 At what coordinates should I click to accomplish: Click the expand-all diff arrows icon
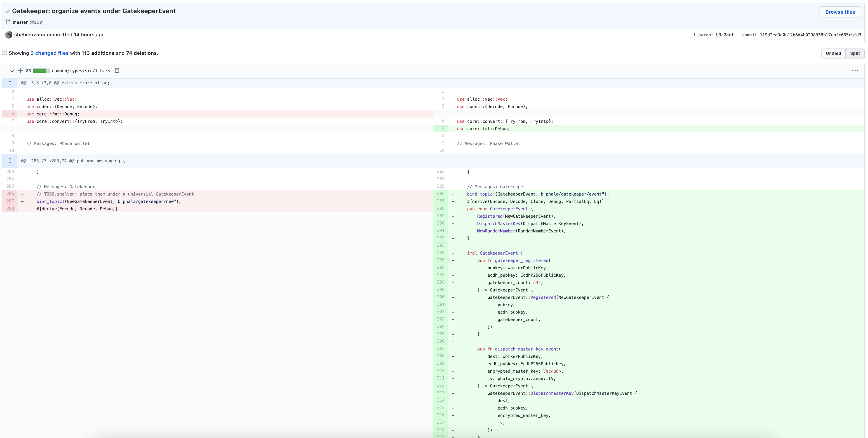[21, 70]
